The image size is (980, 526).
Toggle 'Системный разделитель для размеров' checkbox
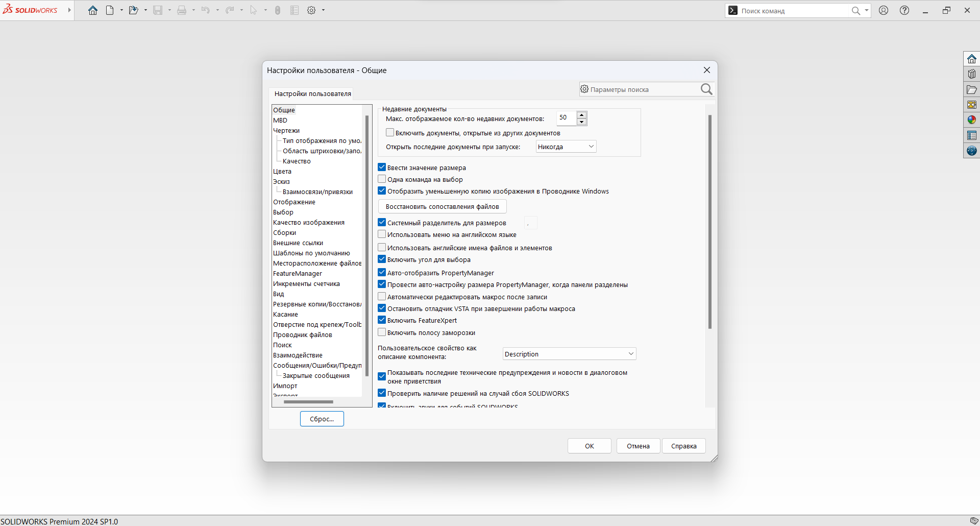382,222
